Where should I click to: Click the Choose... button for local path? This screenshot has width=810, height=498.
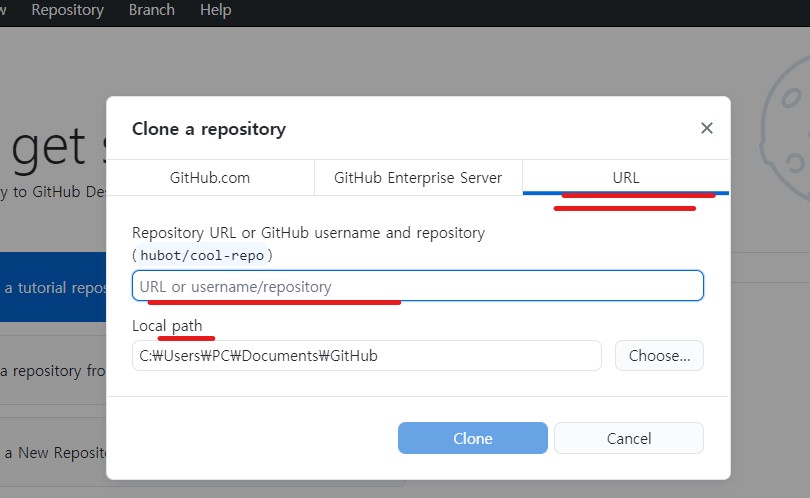pos(659,355)
